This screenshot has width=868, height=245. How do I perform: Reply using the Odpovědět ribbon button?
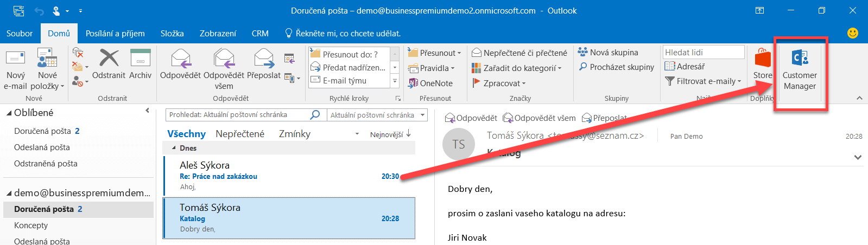pos(180,64)
